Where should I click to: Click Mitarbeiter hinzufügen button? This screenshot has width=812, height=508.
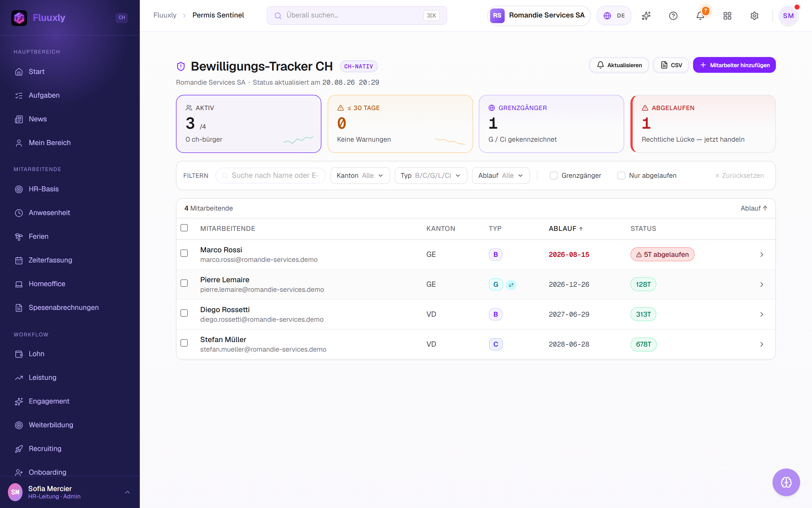[x=734, y=65]
